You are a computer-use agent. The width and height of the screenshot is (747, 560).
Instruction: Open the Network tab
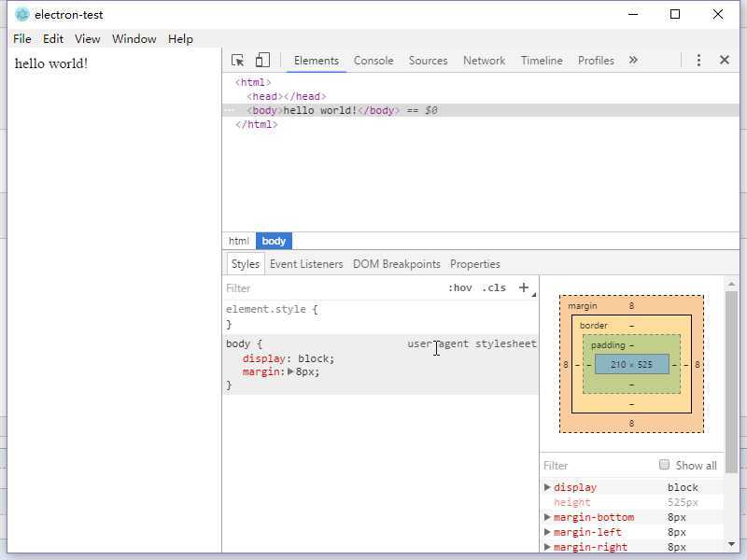pos(484,61)
